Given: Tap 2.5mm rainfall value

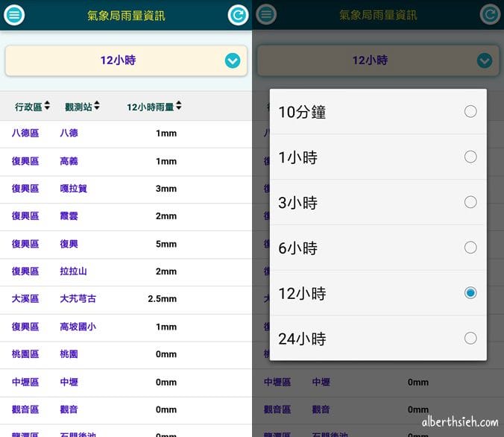Looking at the screenshot, I should pos(163,299).
